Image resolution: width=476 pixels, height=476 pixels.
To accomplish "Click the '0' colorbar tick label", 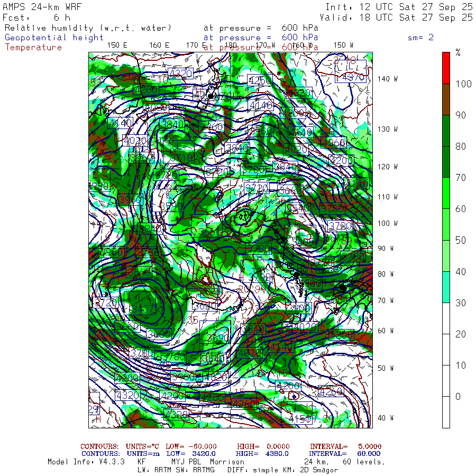I will pyautogui.click(x=458, y=397).
